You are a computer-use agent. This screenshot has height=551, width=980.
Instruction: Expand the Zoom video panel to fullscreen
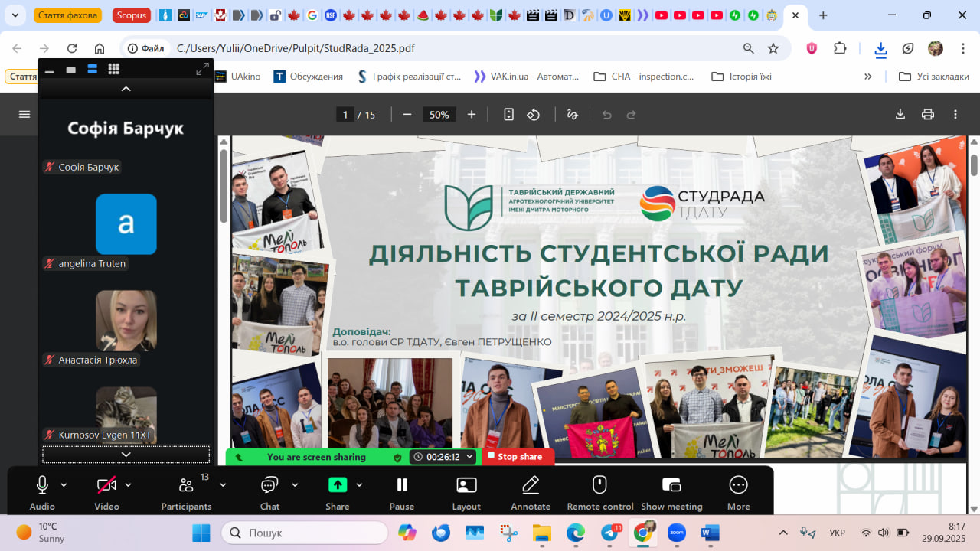pos(202,70)
